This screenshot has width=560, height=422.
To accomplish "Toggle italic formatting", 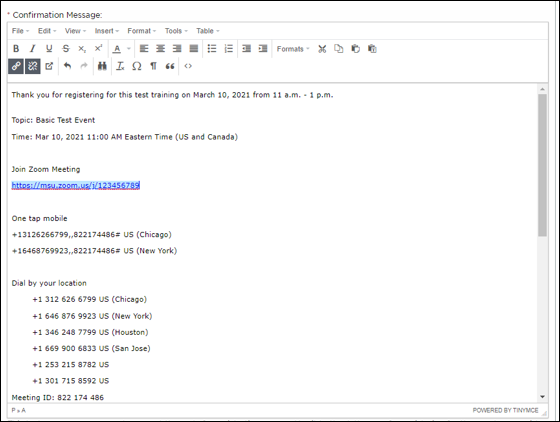I will point(32,49).
